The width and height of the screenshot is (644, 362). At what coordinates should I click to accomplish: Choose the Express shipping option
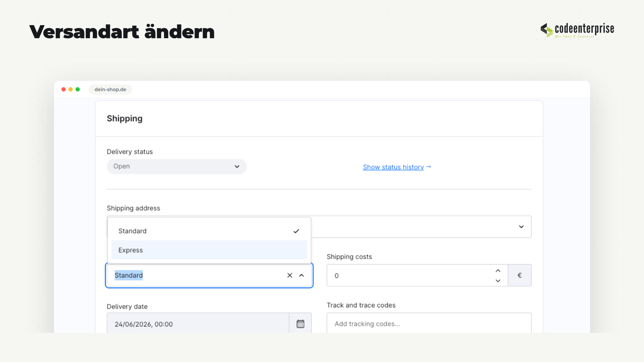(x=209, y=250)
